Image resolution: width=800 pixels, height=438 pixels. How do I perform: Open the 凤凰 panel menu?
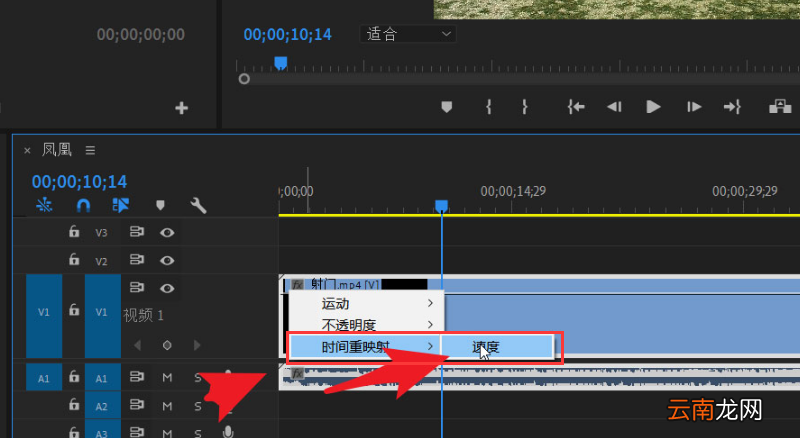point(90,150)
